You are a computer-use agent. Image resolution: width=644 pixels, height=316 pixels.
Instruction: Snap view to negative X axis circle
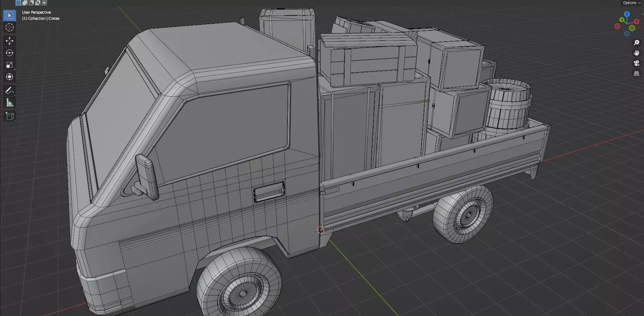coord(617,26)
